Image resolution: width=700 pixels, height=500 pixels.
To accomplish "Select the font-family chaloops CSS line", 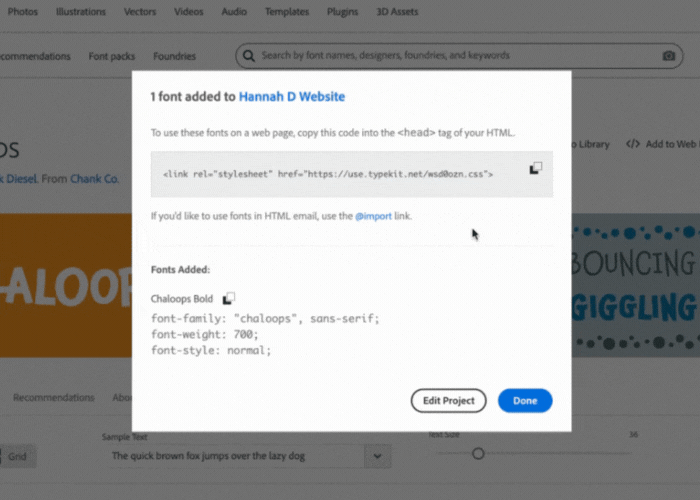I will click(265, 319).
